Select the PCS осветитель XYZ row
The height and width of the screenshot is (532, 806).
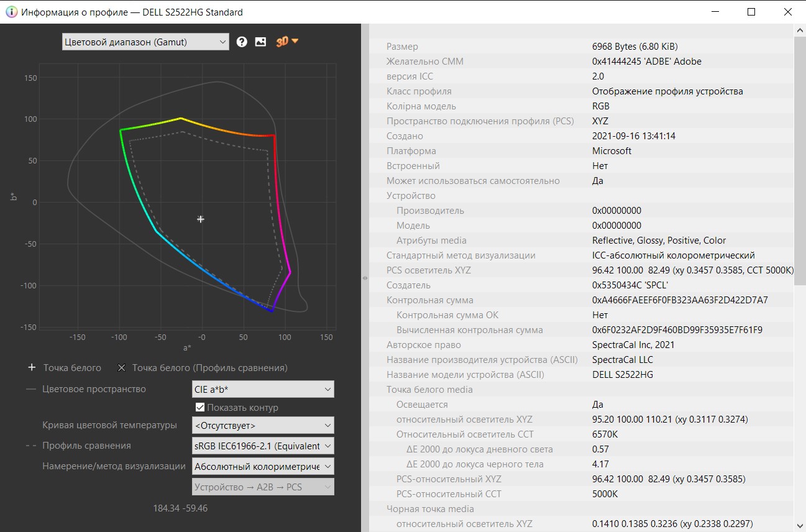(x=582, y=270)
